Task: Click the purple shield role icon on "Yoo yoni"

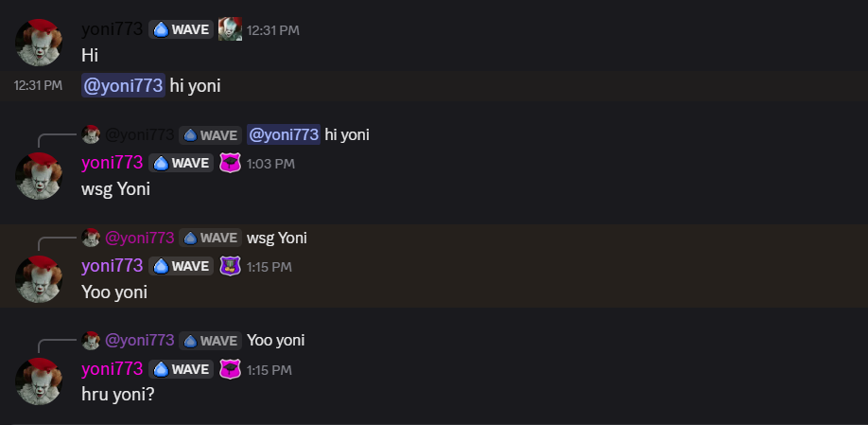Action: tap(230, 267)
